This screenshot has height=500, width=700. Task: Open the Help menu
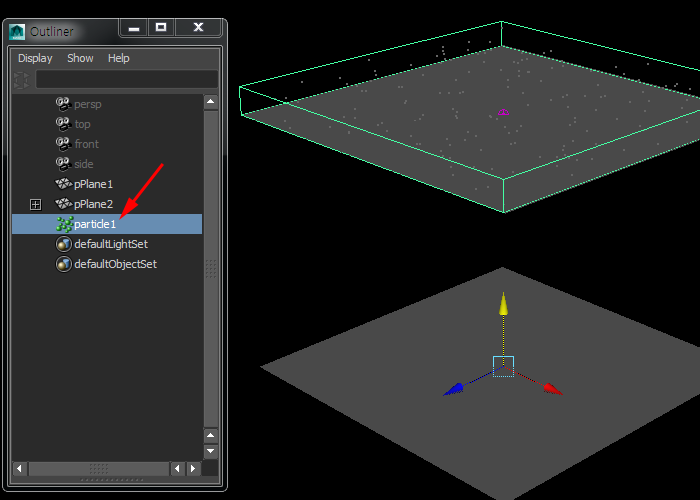(x=118, y=58)
